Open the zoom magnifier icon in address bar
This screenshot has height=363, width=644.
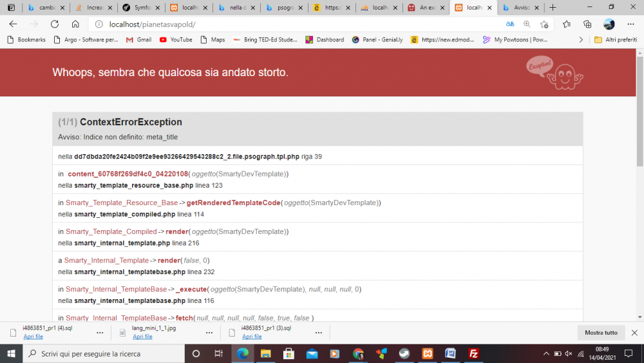(527, 25)
